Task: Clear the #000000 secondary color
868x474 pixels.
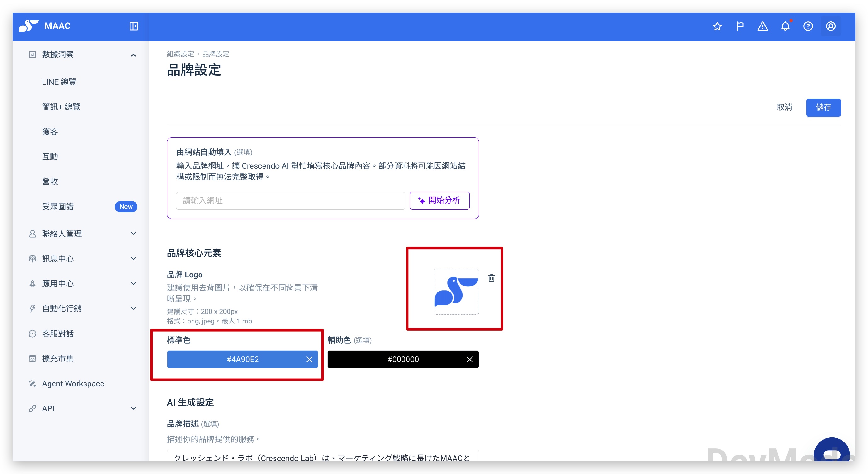Action: point(470,360)
